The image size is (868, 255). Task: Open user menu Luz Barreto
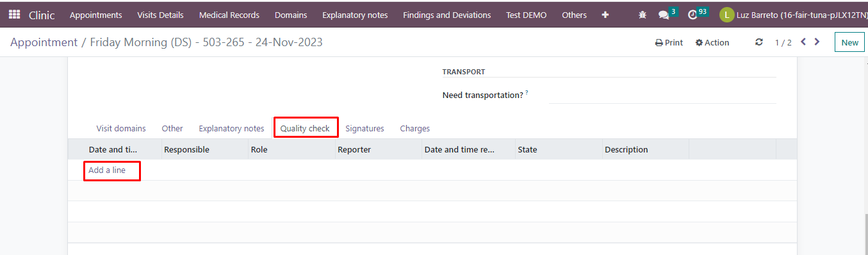point(793,15)
